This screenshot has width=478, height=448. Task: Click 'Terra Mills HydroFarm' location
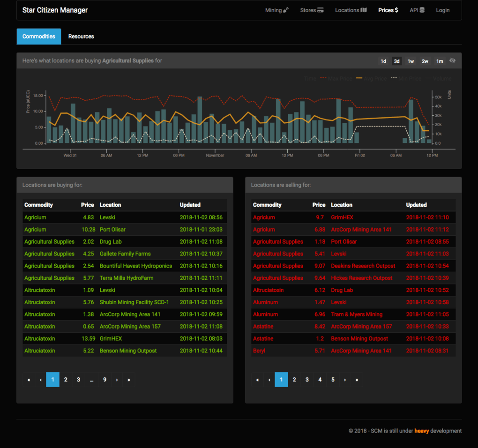coord(126,278)
